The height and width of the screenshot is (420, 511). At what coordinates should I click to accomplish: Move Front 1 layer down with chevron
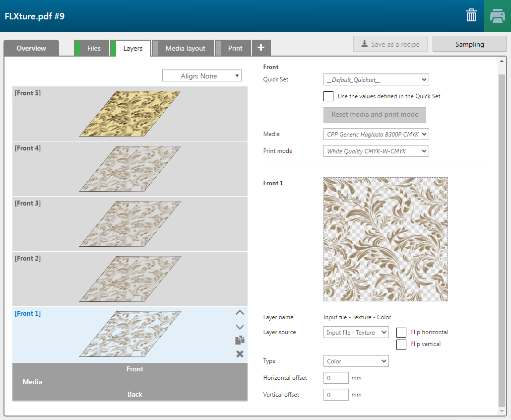(x=240, y=327)
